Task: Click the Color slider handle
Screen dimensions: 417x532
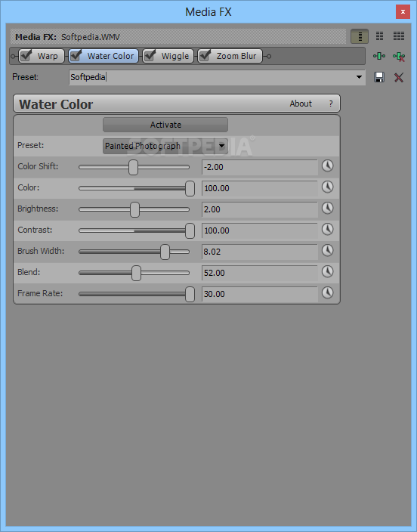Action: 190,188
